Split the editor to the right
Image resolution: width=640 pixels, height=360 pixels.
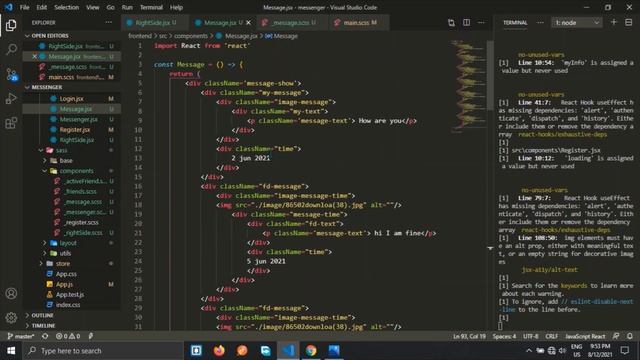click(x=466, y=22)
